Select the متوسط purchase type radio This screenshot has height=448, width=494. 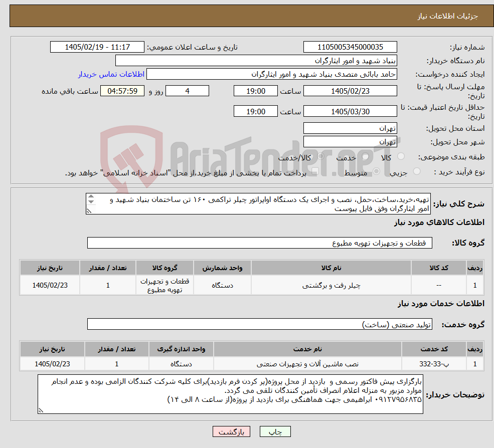click(x=377, y=171)
